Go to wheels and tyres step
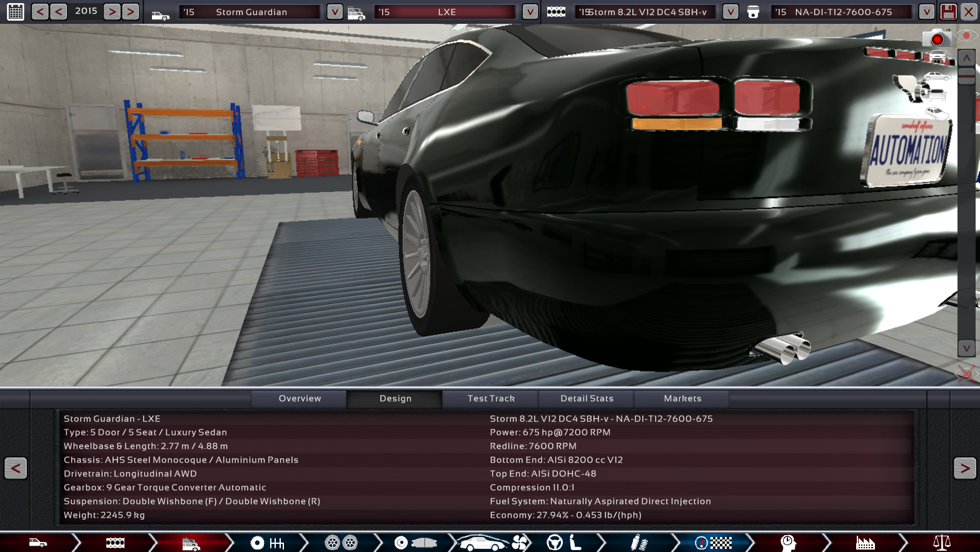Screen dimensions: 980x552 [x=341, y=543]
